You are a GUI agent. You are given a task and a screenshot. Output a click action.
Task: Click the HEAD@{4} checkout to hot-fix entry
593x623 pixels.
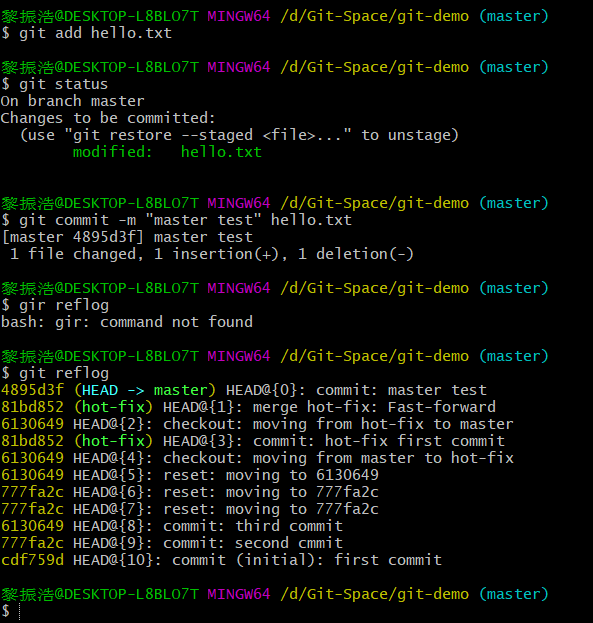coord(257,459)
